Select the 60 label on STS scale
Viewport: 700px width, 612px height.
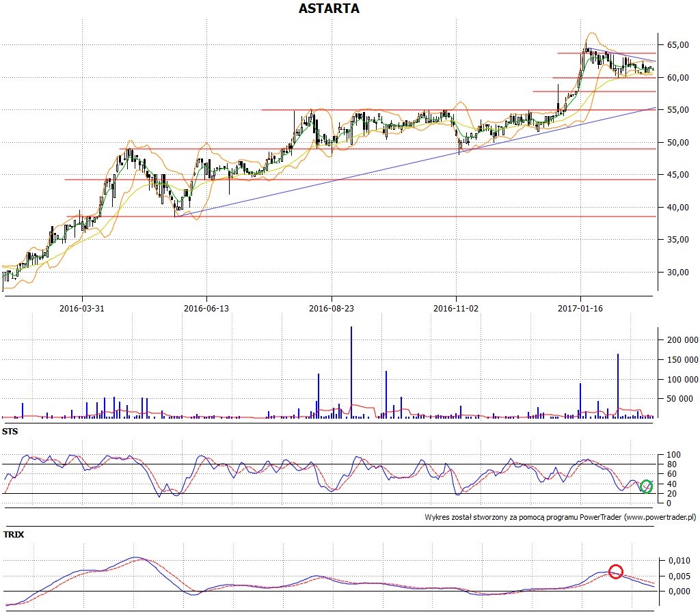click(x=671, y=474)
